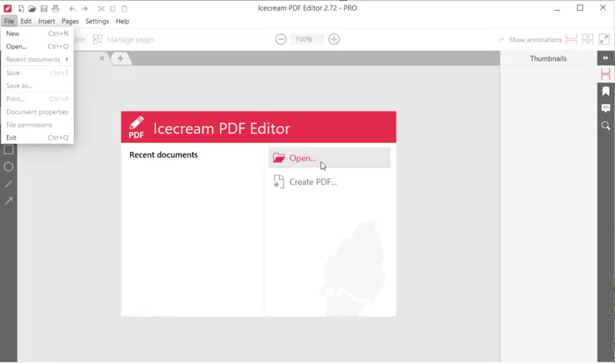Open the search magnifier panel icon
615x364 pixels.
(606, 126)
